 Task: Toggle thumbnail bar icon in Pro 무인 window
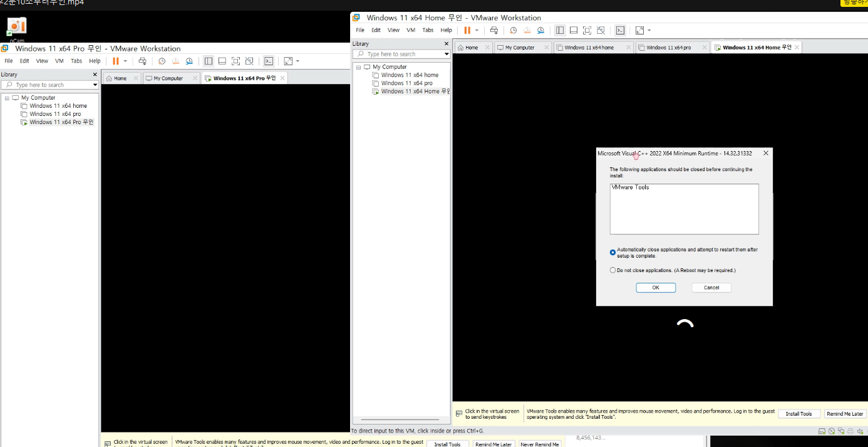tap(222, 61)
